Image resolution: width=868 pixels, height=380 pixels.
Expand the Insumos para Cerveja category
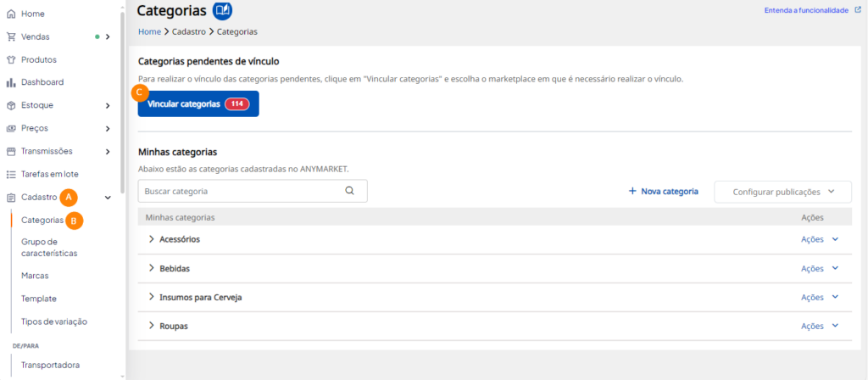click(151, 297)
